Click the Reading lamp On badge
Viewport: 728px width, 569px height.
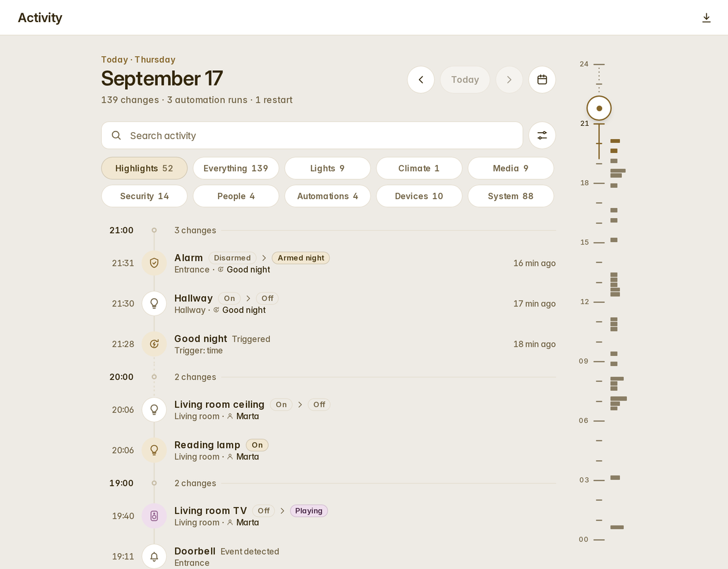257,445
